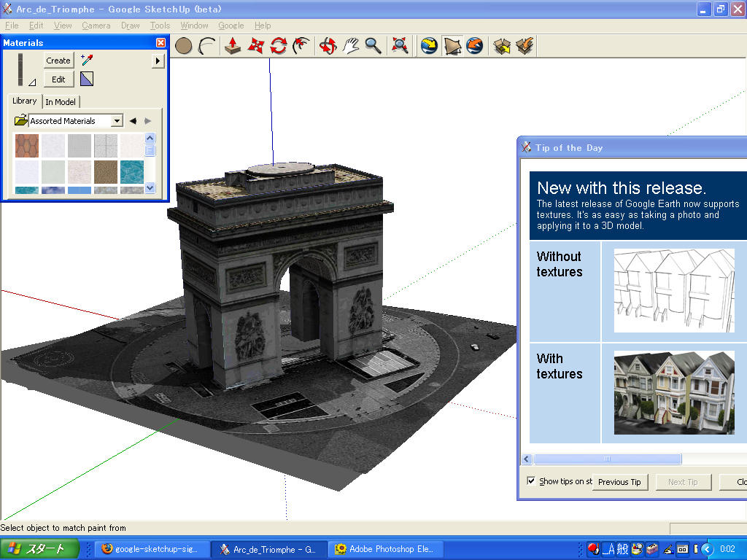Open the Draw menu
The image size is (747, 560).
click(x=130, y=26)
